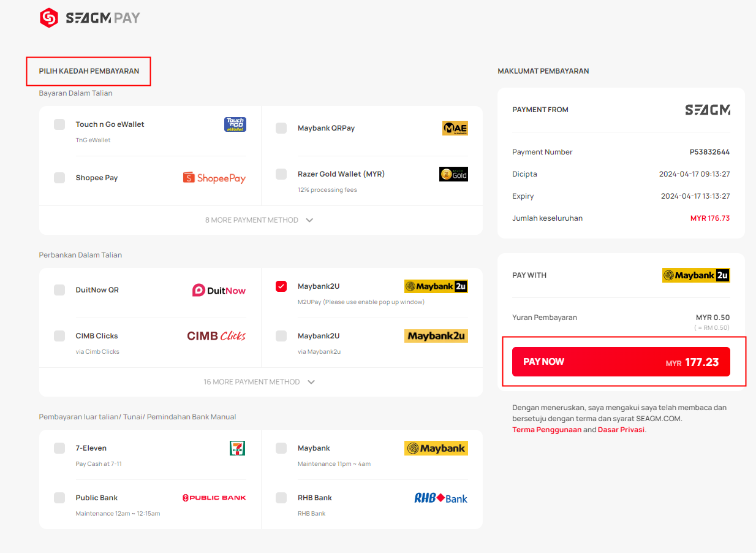Check the 7-Eleven pay cash checkbox
Screen dimensions: 756x553
point(59,448)
